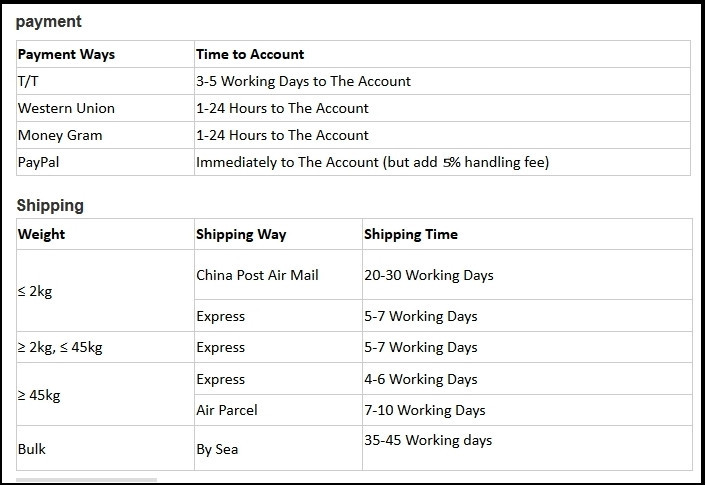Click the "payment" section heading
The image size is (706, 485).
[x=49, y=21]
